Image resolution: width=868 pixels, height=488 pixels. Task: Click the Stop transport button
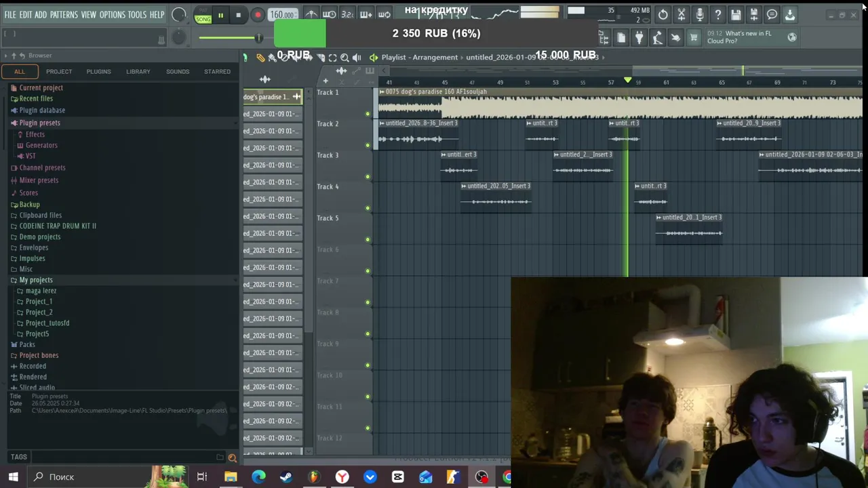238,15
